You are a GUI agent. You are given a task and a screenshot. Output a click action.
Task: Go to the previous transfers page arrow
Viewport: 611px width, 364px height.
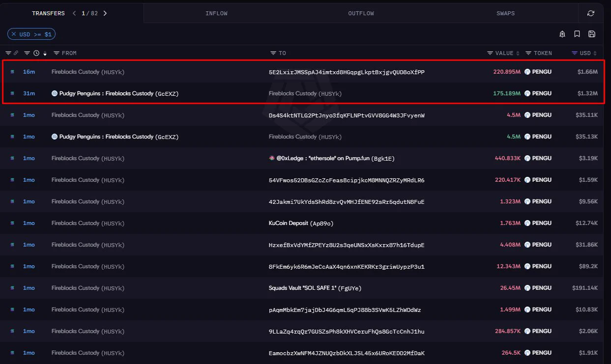(74, 13)
